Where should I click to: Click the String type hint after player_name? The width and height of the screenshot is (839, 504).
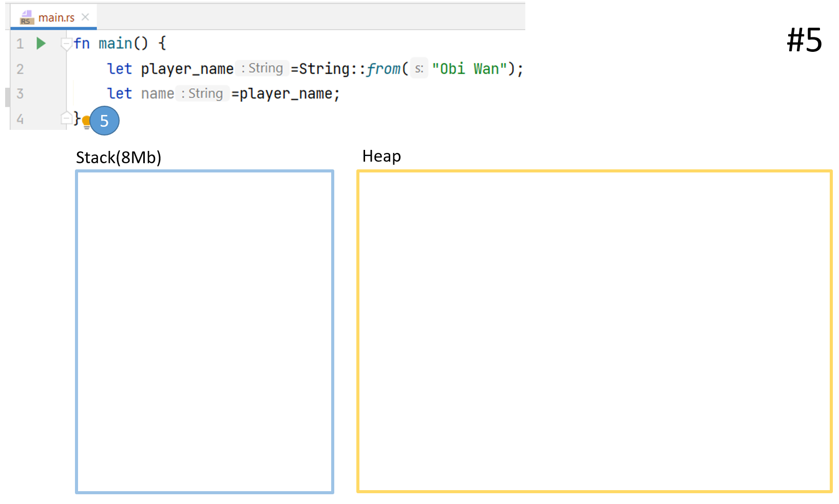point(262,68)
